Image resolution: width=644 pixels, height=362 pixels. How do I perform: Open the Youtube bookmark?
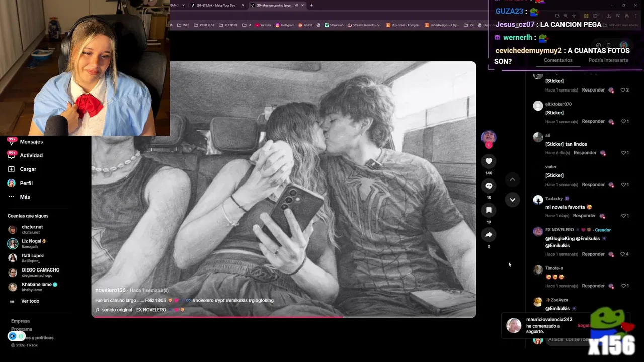point(263,25)
